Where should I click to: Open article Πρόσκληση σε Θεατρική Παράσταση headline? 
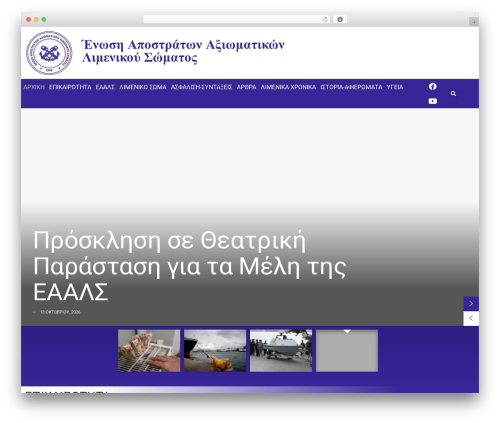tap(189, 266)
